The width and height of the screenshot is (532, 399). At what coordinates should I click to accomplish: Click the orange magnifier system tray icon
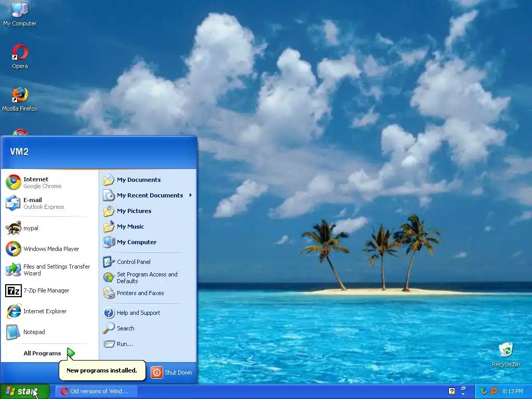(494, 391)
